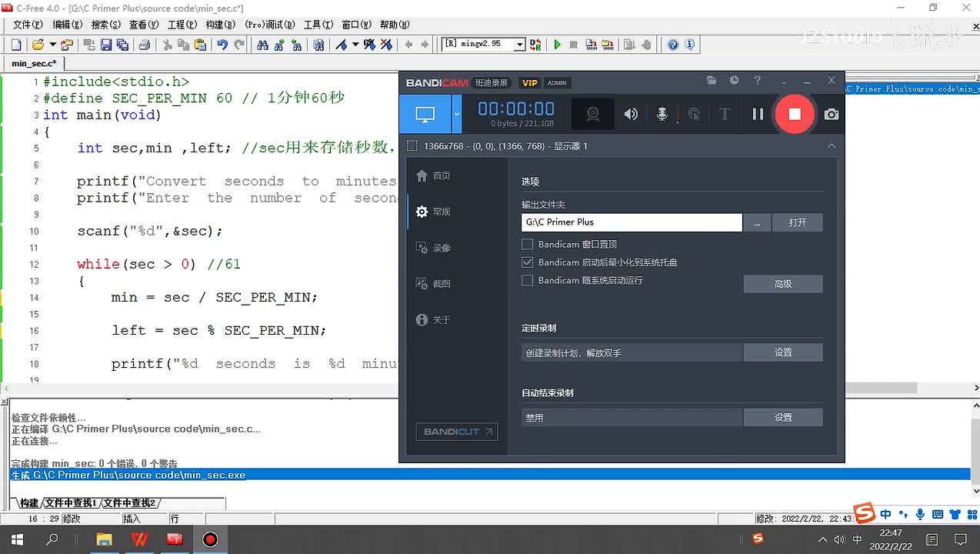980x554 pixels.
Task: Open the 搜索(S) menu
Action: tap(105, 25)
